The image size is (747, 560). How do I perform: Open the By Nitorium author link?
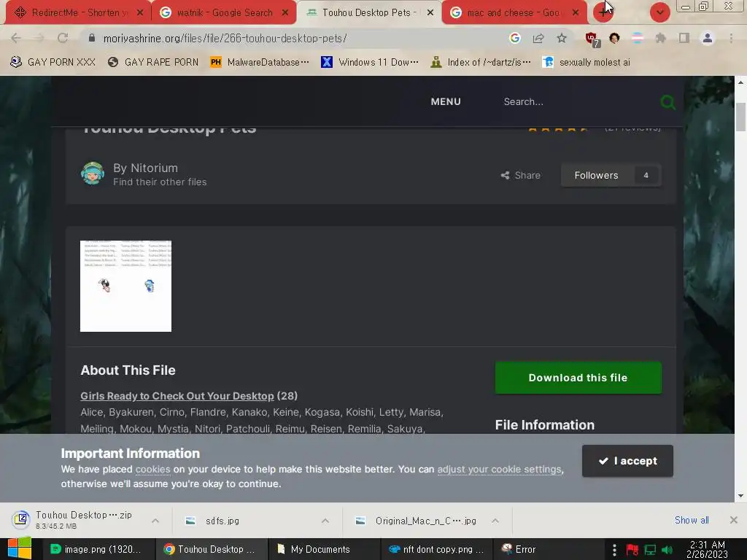click(145, 168)
